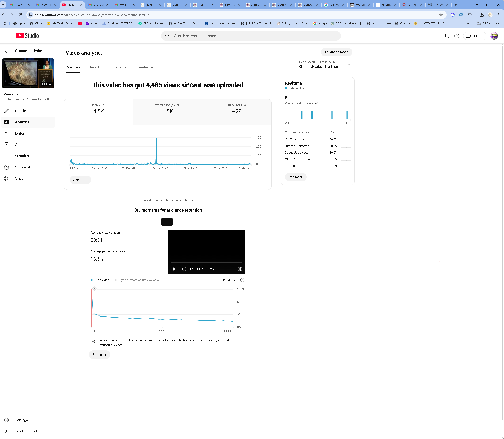Click the Search across your channel field
The height and width of the screenshot is (439, 504).
251,36
